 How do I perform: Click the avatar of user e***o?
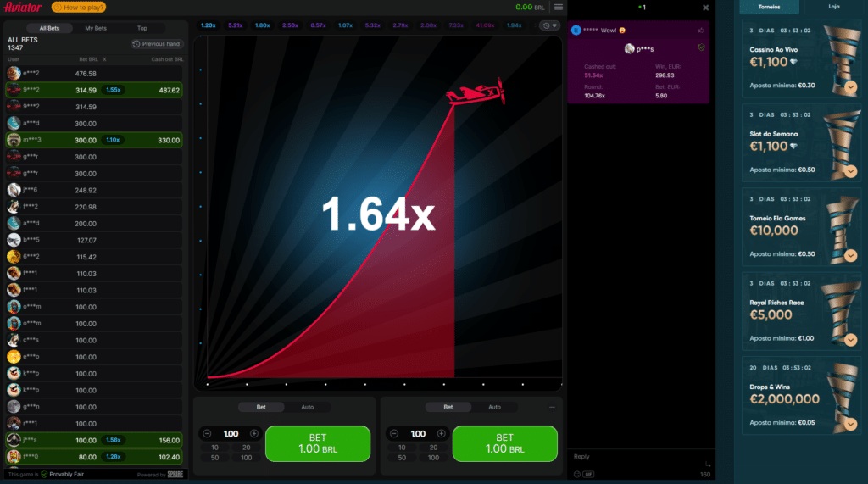14,357
